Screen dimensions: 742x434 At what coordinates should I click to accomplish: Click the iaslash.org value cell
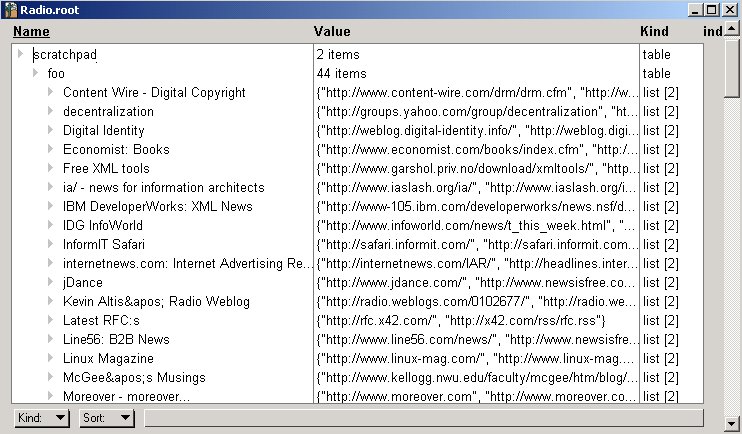477,187
